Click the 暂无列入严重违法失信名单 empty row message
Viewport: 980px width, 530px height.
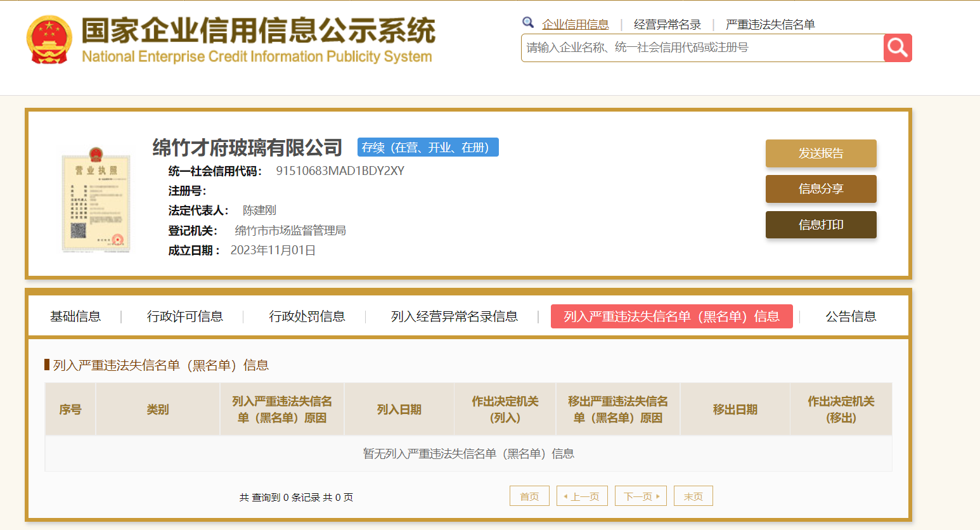tap(468, 453)
